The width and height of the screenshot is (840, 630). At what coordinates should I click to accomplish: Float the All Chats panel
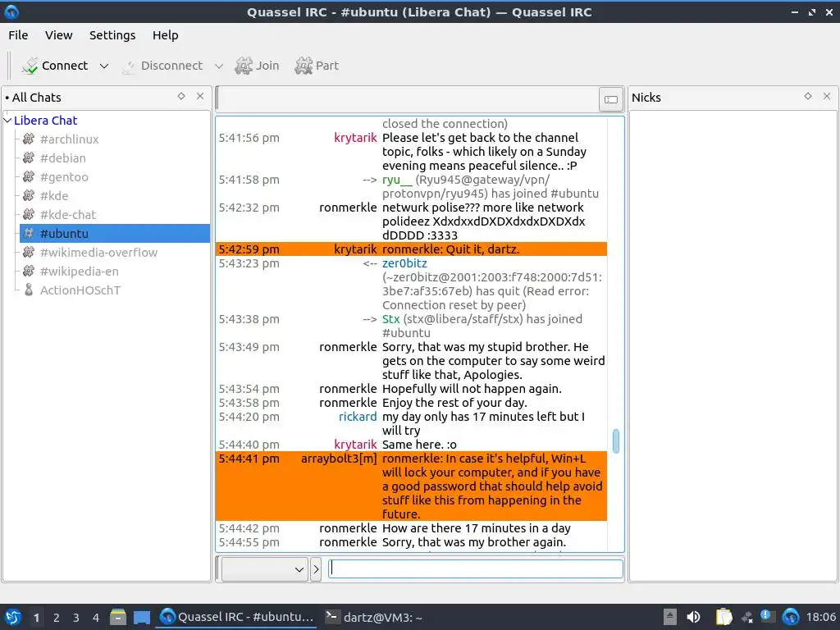tap(181, 97)
